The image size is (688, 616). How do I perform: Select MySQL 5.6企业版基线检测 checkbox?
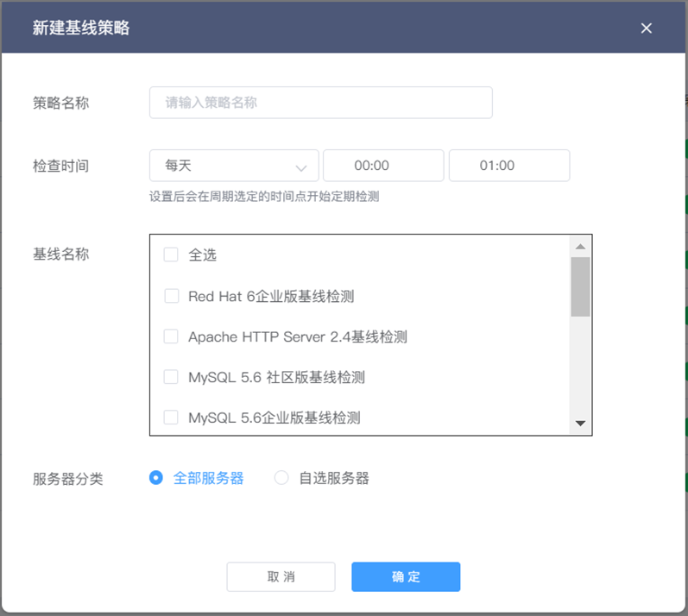point(171,417)
